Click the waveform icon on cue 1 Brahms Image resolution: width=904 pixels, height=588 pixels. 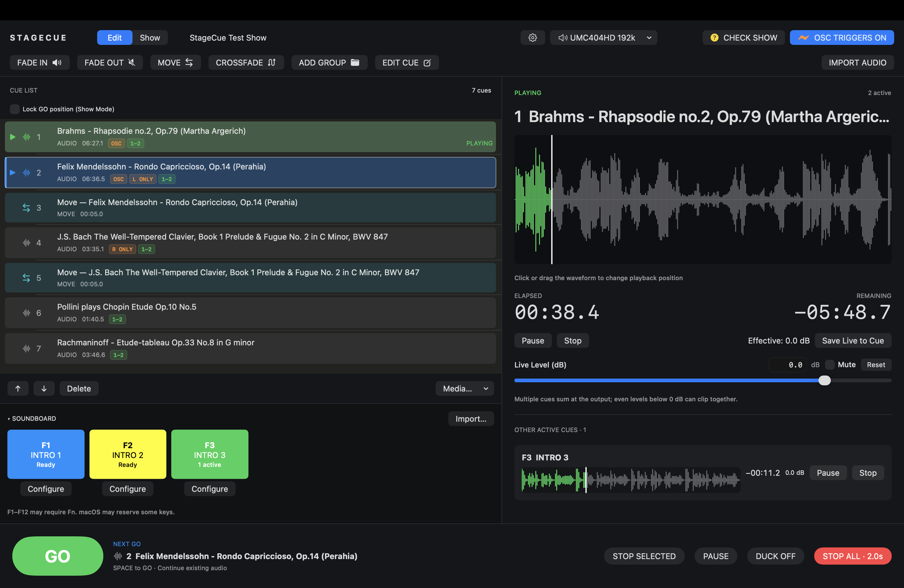[26, 137]
